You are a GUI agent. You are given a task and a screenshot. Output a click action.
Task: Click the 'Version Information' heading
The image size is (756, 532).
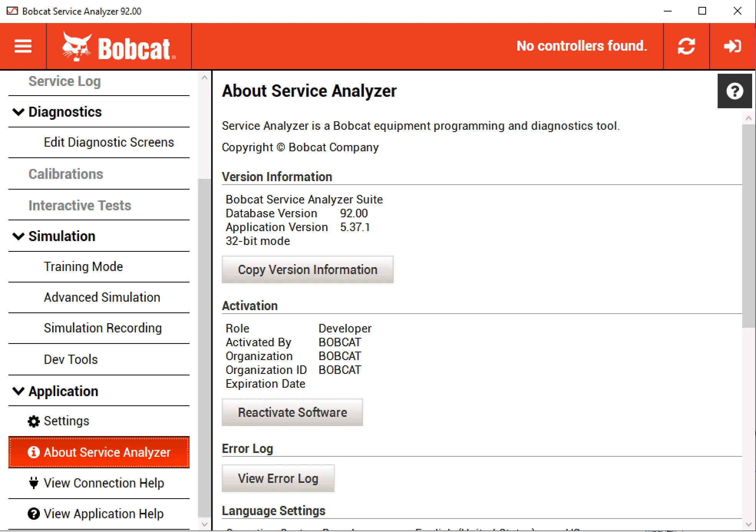tap(277, 177)
